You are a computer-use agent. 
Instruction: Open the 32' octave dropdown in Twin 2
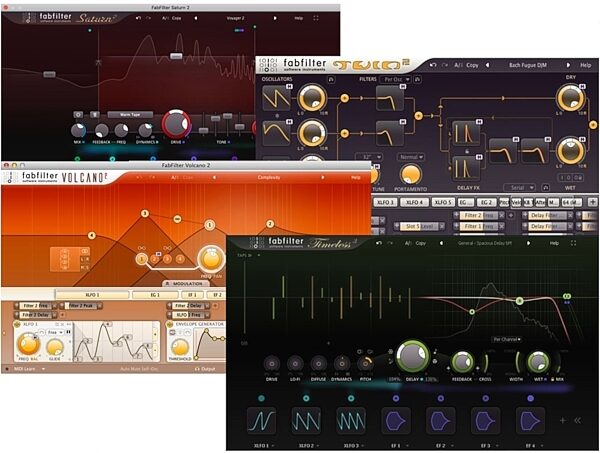click(x=368, y=157)
